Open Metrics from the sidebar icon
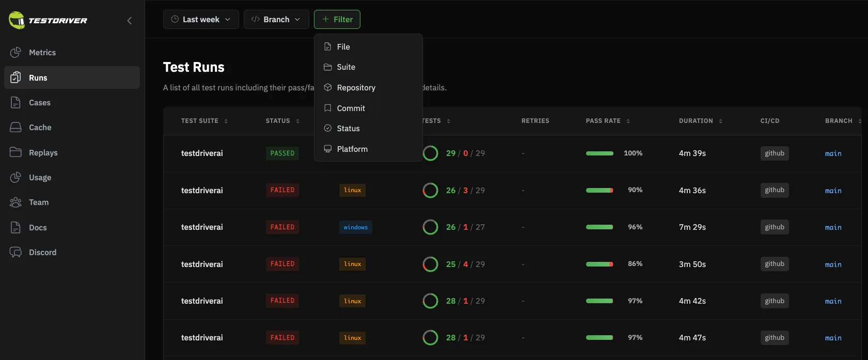The image size is (868, 360). [x=15, y=52]
